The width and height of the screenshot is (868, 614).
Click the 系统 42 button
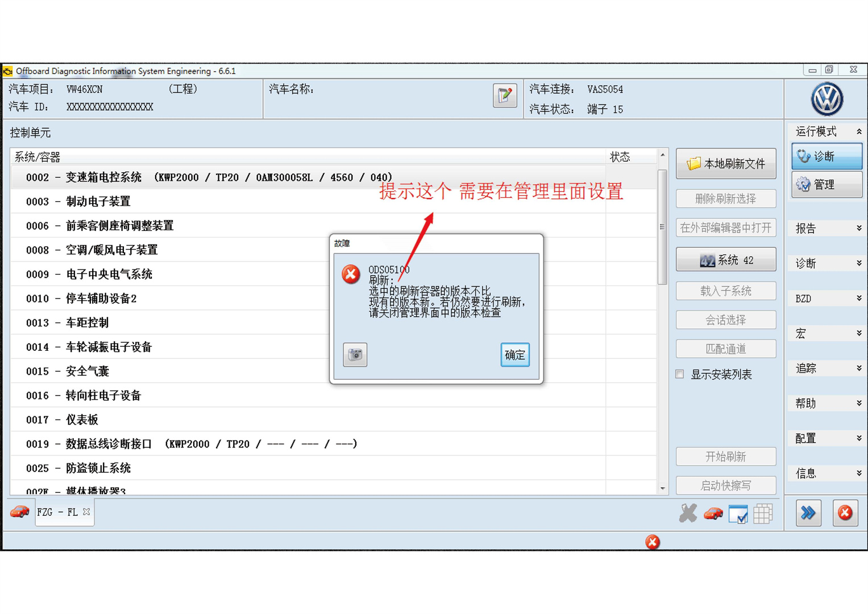coord(726,260)
